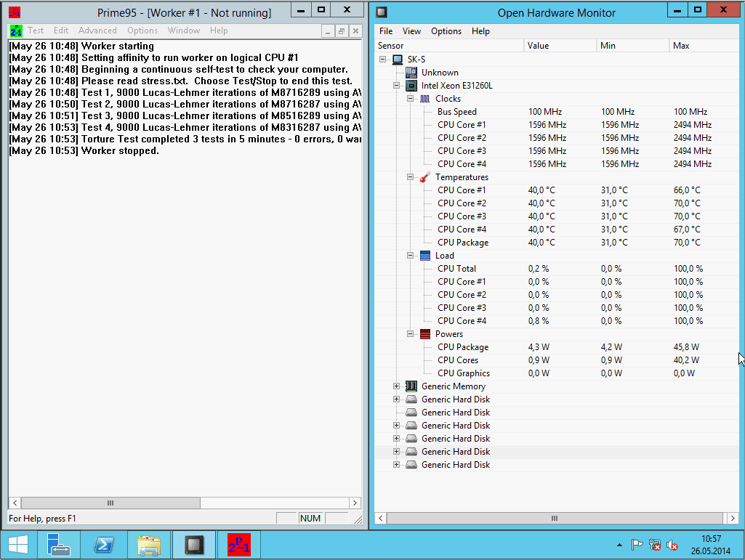Image resolution: width=745 pixels, height=560 pixels.
Task: Click the blue Load icon
Action: 425,256
